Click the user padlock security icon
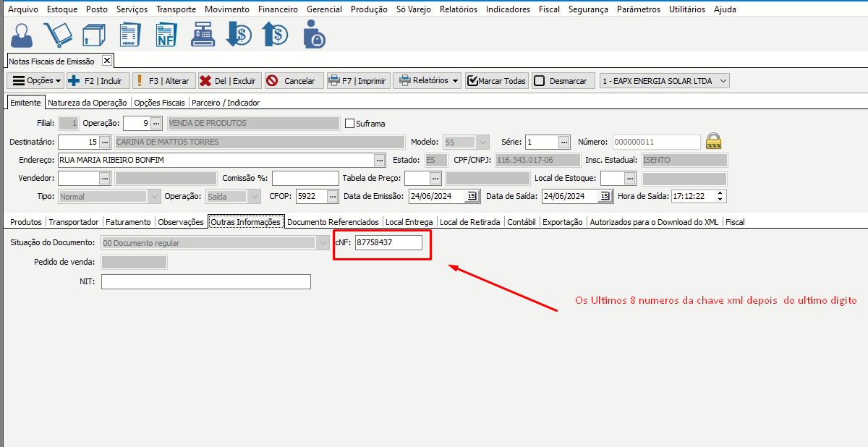 pyautogui.click(x=313, y=35)
